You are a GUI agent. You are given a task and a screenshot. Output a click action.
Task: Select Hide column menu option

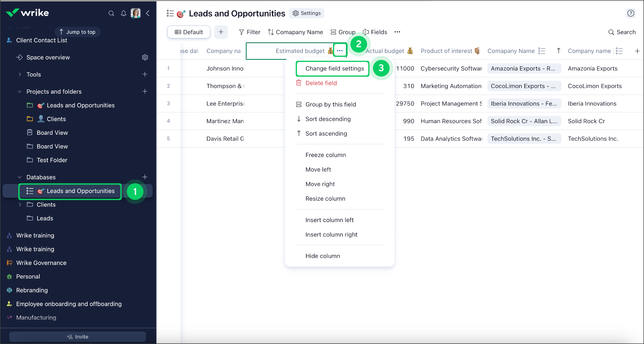pyautogui.click(x=322, y=256)
